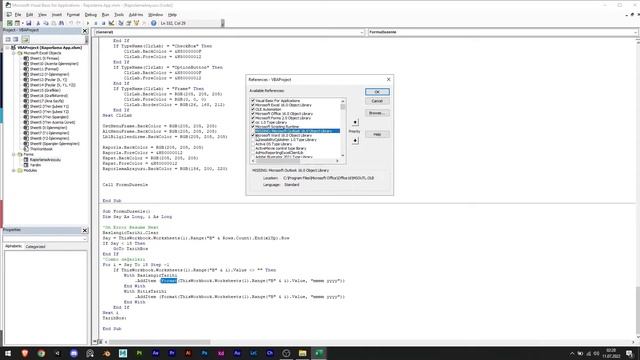
Task: Open Chrome from taskbar
Action: [x=41, y=353]
